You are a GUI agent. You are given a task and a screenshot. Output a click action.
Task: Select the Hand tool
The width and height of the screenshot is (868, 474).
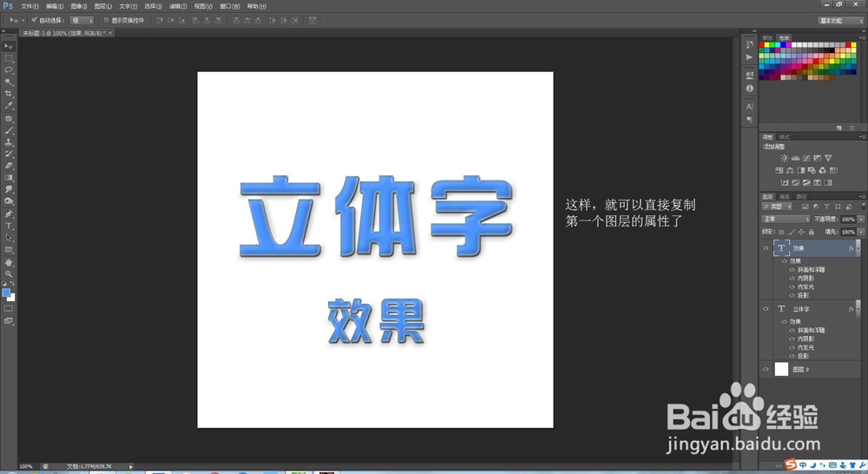click(x=9, y=262)
